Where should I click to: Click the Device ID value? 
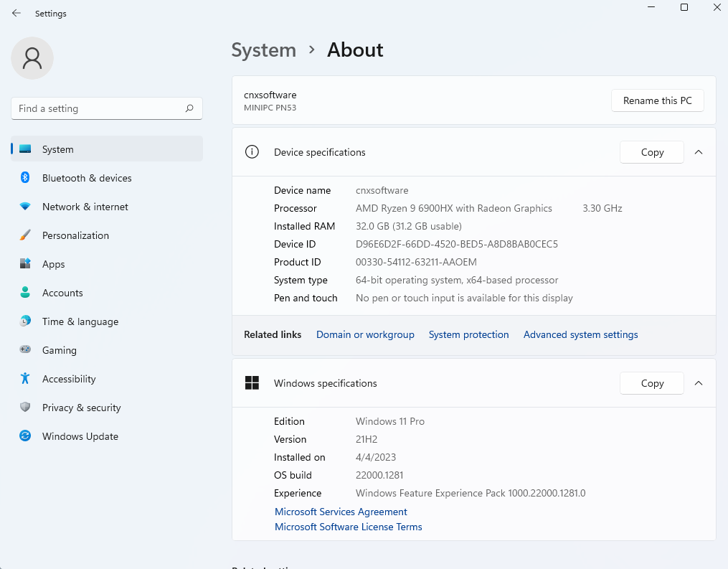click(x=457, y=244)
